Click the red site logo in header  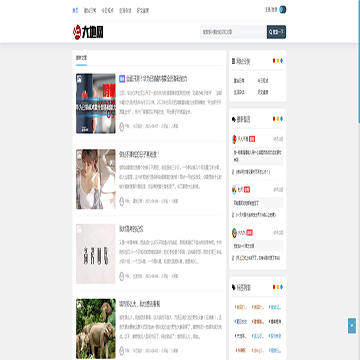pos(88,32)
